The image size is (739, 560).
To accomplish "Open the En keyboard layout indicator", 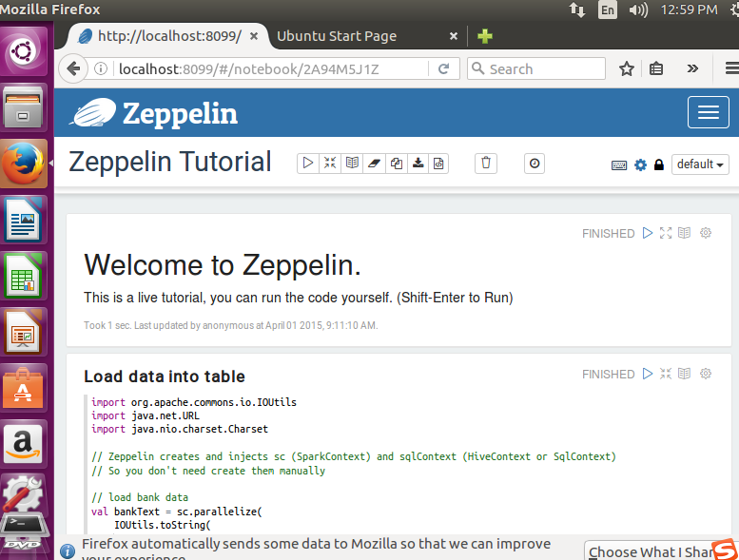I will click(x=608, y=10).
